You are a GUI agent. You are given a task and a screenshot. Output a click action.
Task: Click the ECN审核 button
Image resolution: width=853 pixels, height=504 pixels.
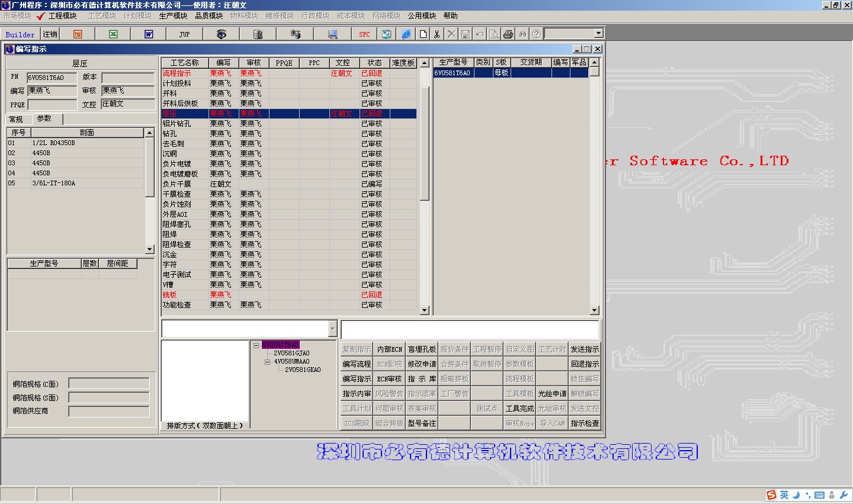click(x=389, y=379)
